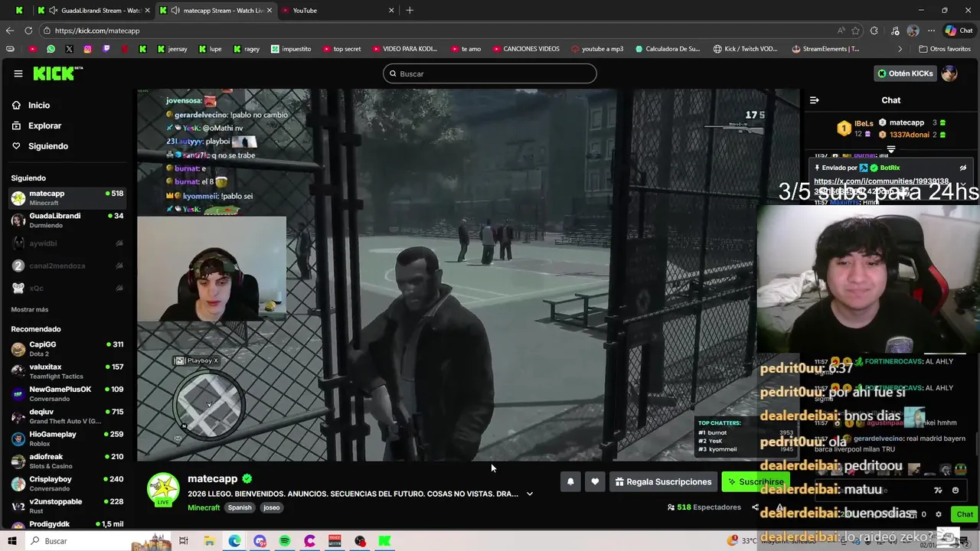Toggle follow with the heart icon

595,481
